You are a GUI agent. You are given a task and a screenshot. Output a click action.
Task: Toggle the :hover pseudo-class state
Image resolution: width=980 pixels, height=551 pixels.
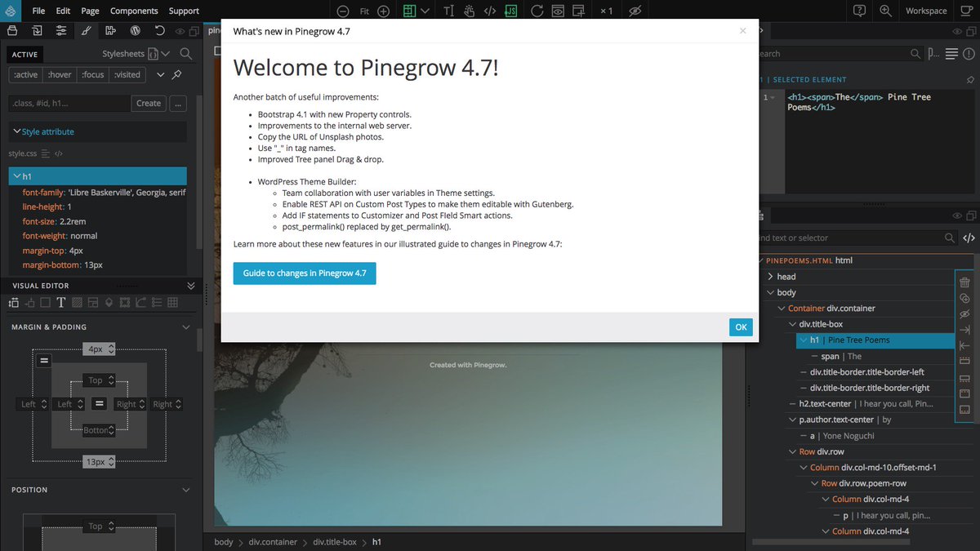click(x=59, y=74)
